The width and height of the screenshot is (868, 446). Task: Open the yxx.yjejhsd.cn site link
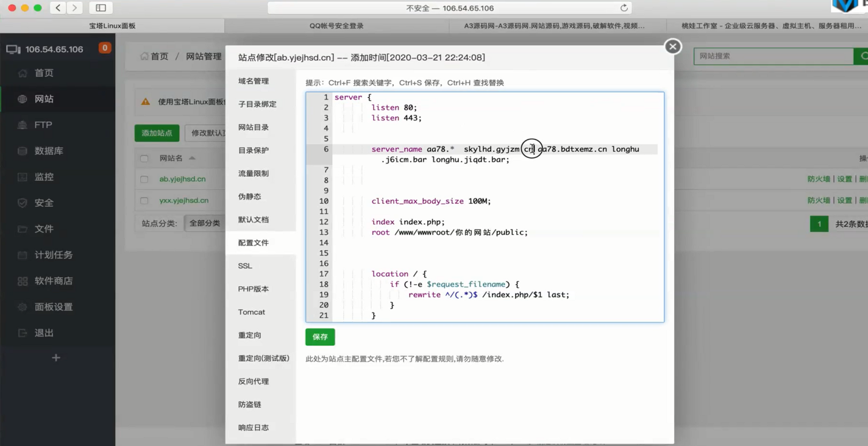(x=184, y=201)
